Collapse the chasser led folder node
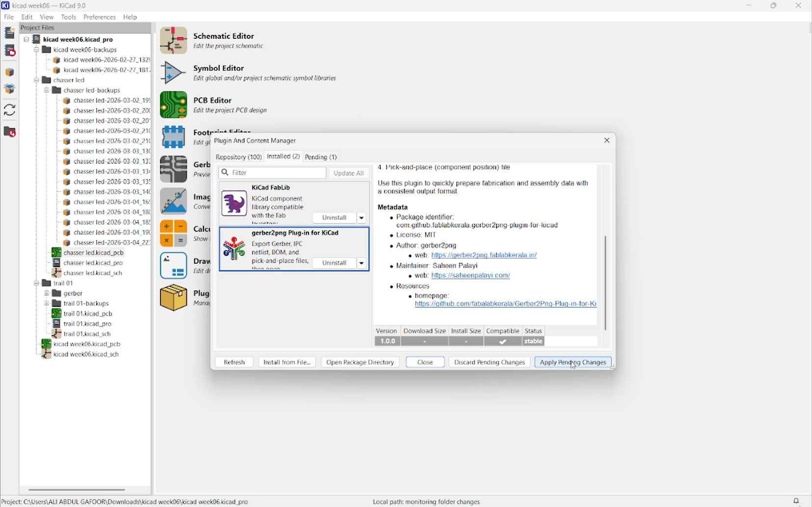The width and height of the screenshot is (812, 507). [36, 80]
